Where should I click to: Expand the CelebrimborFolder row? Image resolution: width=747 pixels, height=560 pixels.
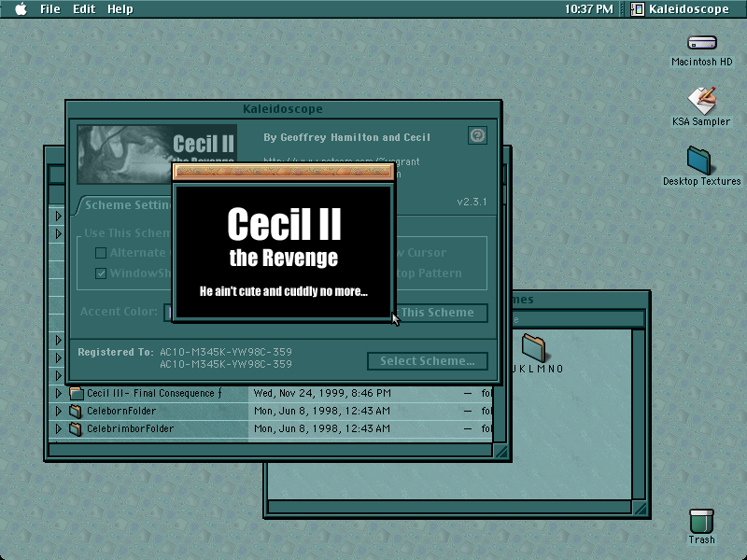tap(59, 428)
